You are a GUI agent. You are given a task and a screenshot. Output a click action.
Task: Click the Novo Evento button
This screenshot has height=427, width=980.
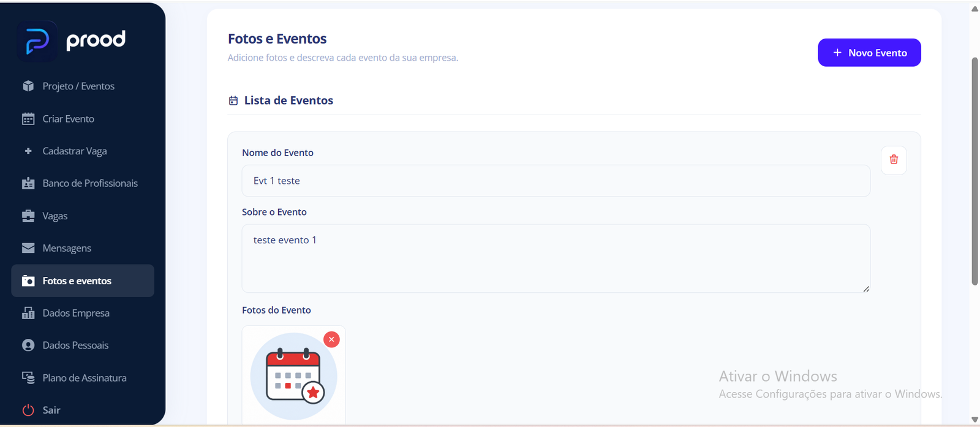(869, 53)
